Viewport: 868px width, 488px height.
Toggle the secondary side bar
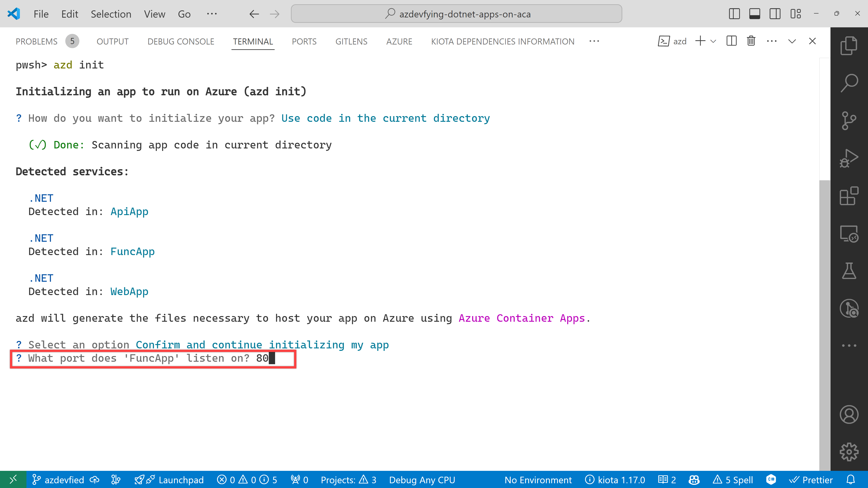click(x=775, y=14)
